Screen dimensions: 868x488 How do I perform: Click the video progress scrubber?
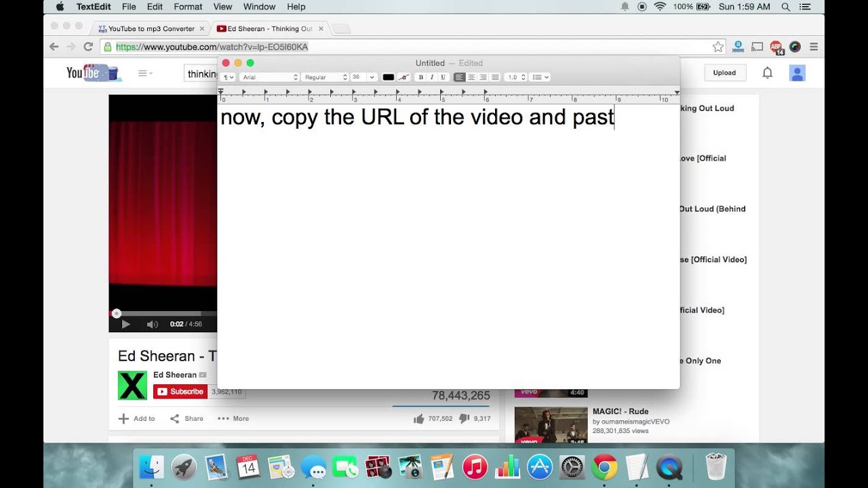click(117, 313)
